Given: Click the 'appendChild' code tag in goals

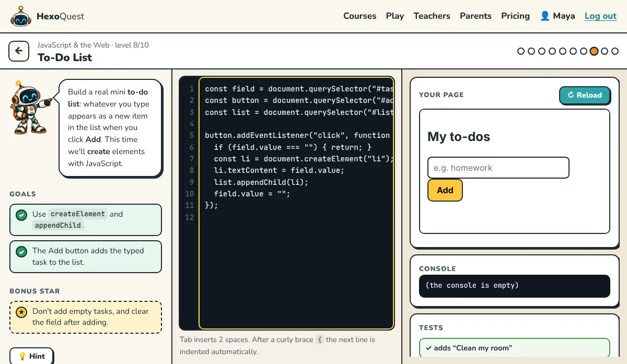Looking at the screenshot, I should click(x=57, y=225).
